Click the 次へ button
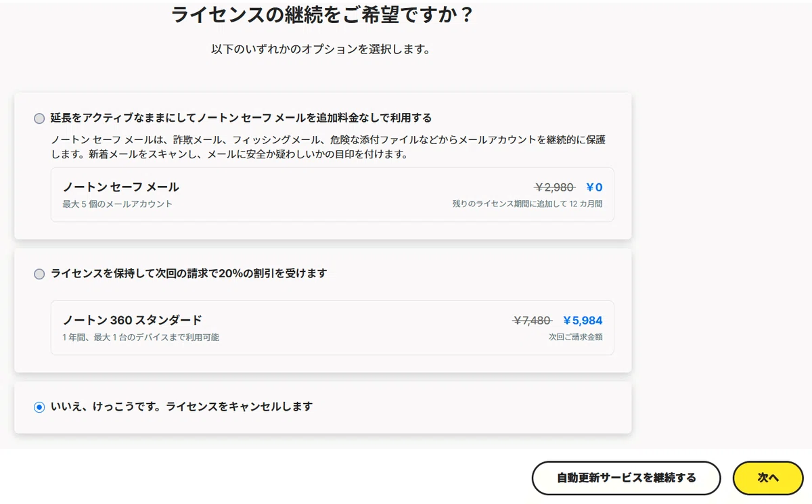This screenshot has width=812, height=504. pos(768,478)
